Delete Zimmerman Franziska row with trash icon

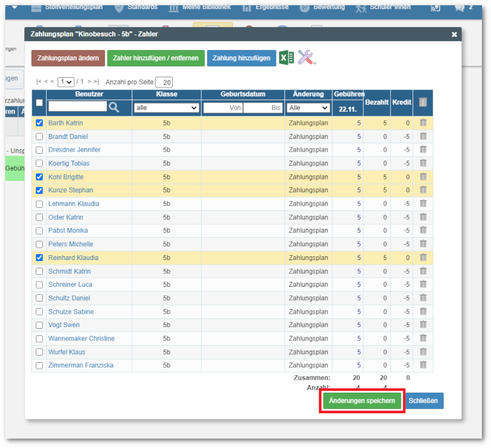423,365
